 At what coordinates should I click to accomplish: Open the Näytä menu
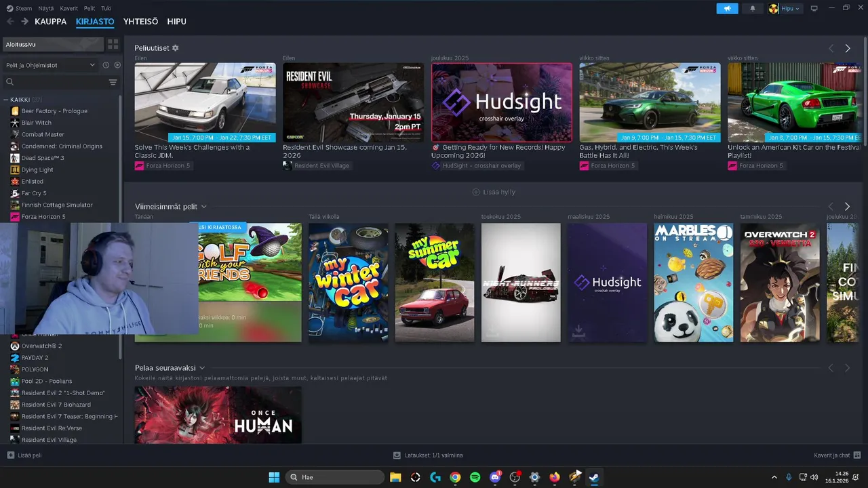tap(46, 8)
